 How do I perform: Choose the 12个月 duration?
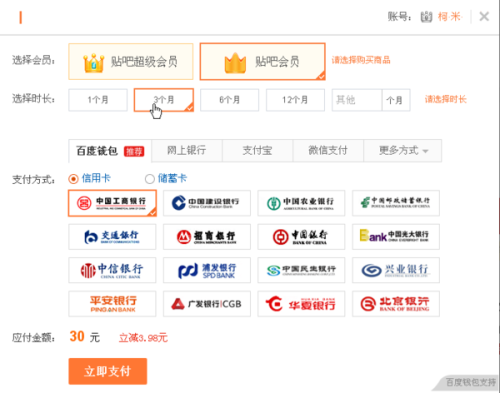click(295, 100)
